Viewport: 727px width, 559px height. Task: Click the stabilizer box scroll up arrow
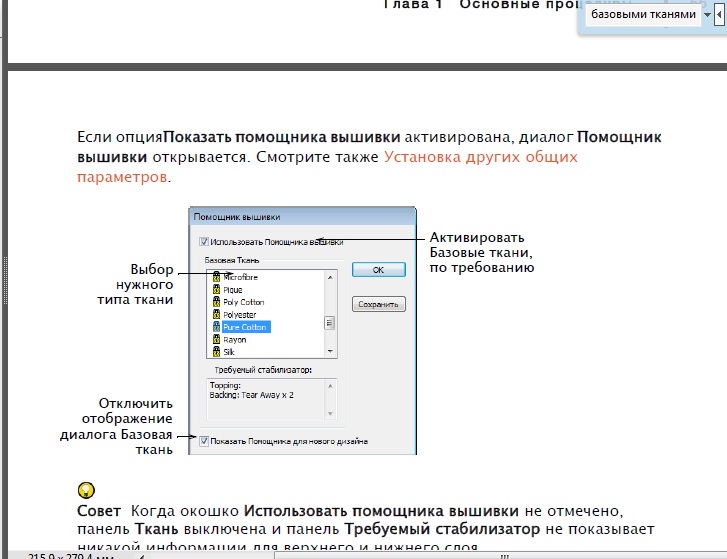(330, 386)
